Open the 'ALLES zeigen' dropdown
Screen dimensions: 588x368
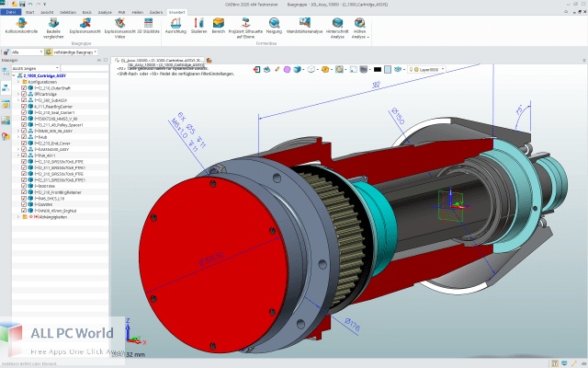(35, 68)
